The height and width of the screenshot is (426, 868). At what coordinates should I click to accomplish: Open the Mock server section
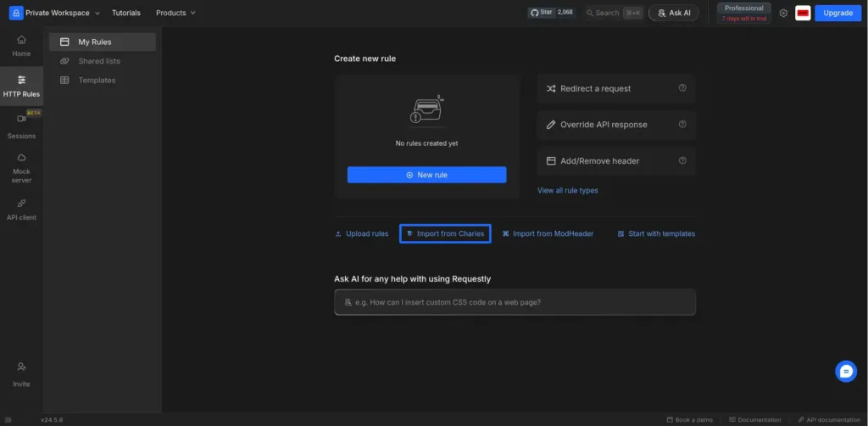pyautogui.click(x=21, y=168)
